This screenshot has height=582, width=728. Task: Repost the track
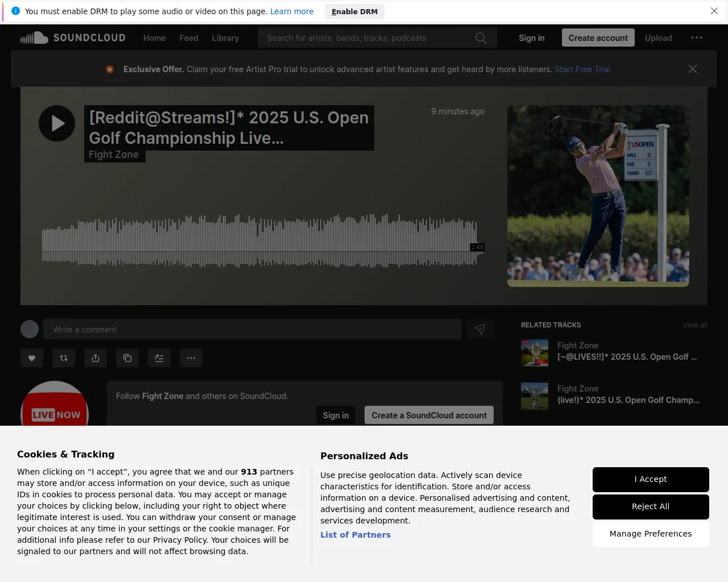[64, 358]
